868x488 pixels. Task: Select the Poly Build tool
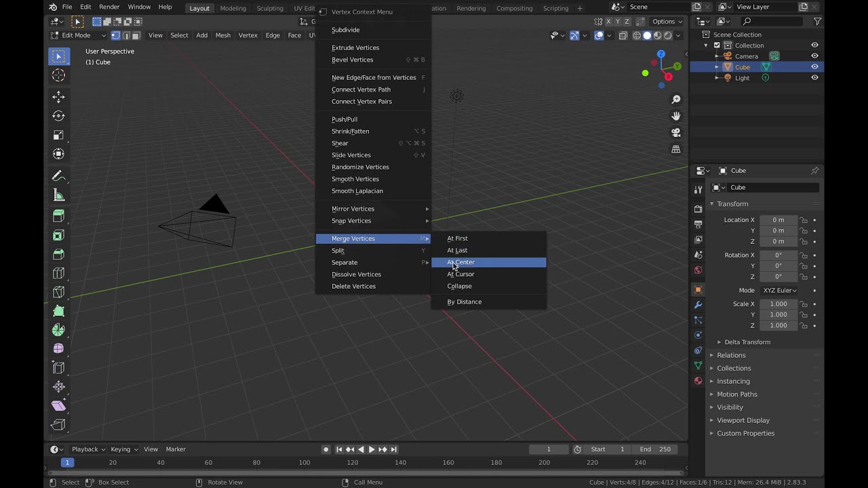point(58,311)
